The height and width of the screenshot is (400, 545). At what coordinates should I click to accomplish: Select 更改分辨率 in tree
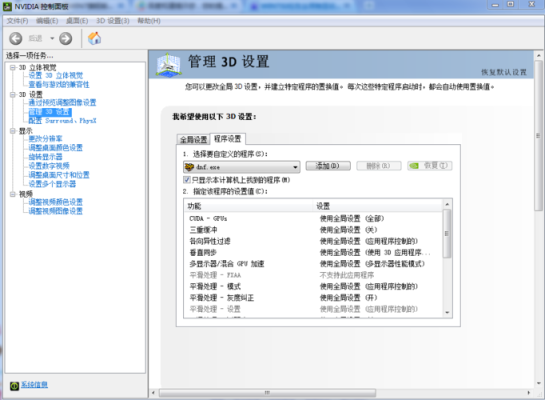tap(45, 139)
